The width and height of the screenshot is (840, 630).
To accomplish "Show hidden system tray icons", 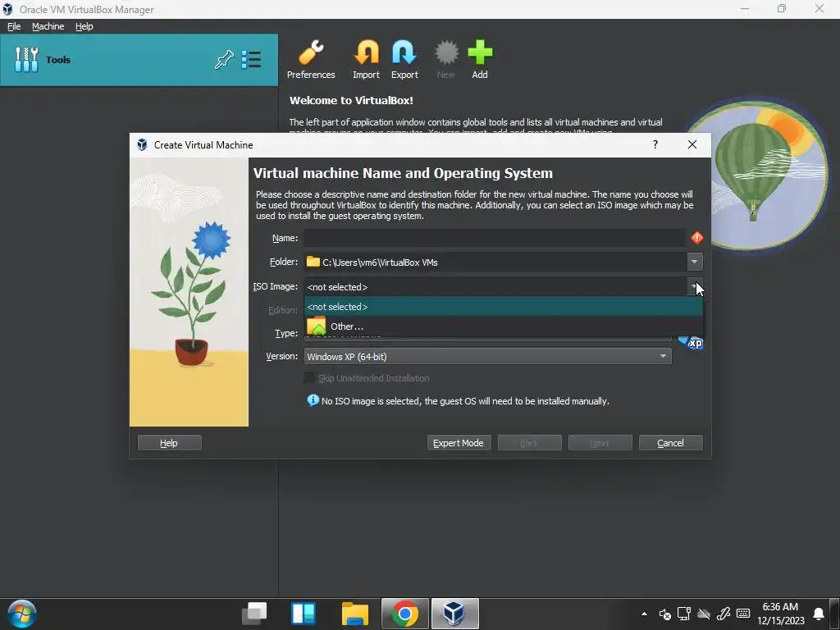I will pyautogui.click(x=645, y=614).
